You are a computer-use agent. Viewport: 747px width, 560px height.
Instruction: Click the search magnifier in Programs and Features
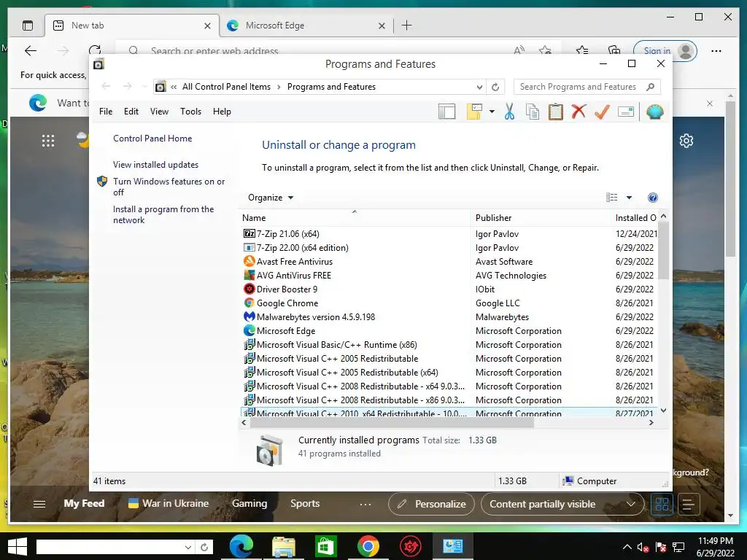click(x=650, y=87)
